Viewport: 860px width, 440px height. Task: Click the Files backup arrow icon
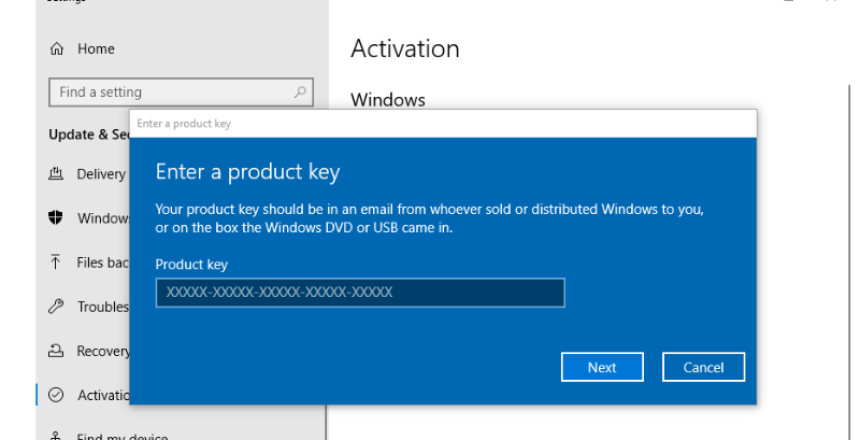pyautogui.click(x=57, y=262)
